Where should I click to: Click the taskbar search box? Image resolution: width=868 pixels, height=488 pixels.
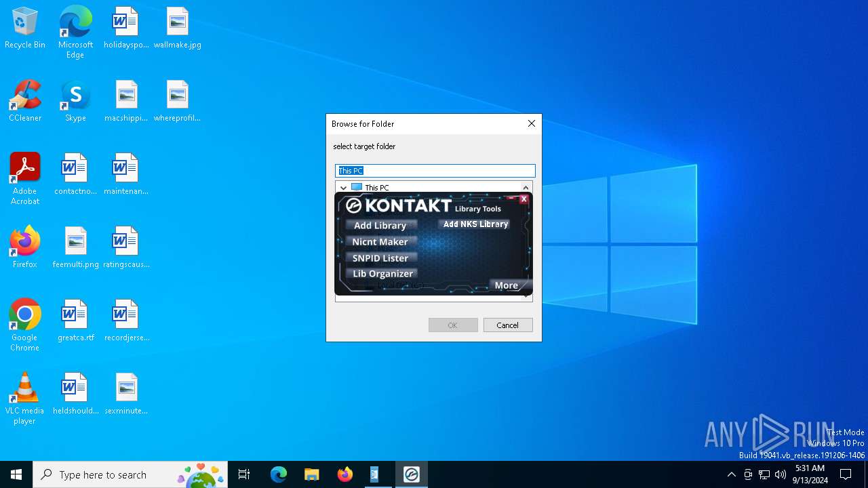tap(130, 474)
